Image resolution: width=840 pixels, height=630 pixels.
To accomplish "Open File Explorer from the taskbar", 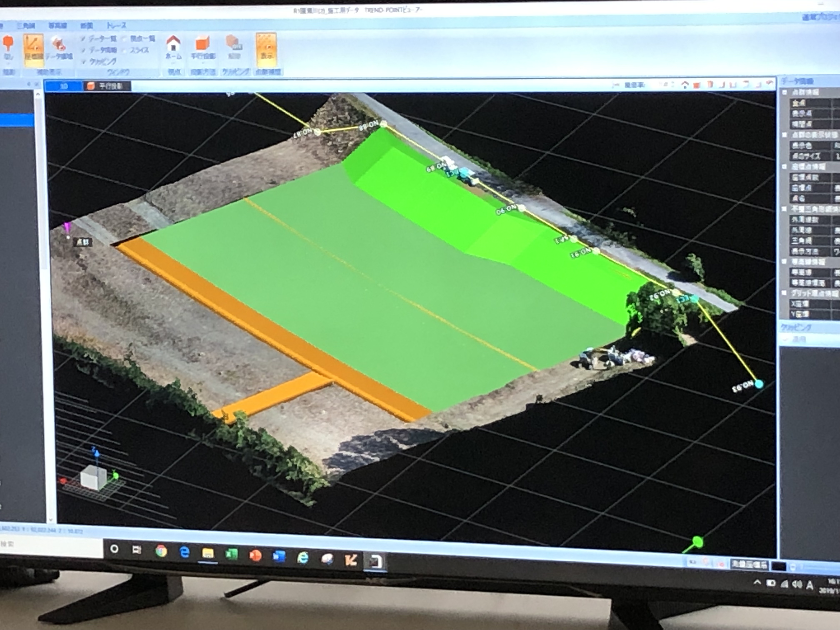I will point(208,553).
